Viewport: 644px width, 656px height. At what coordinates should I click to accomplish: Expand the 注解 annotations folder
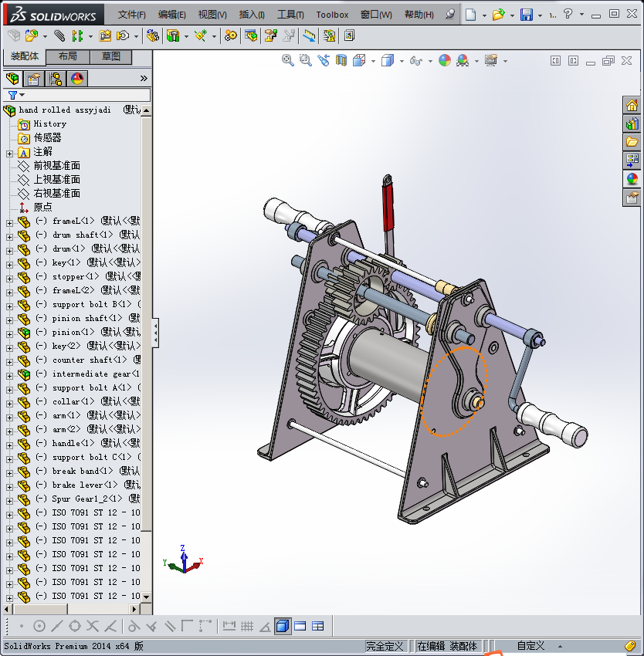[10, 152]
